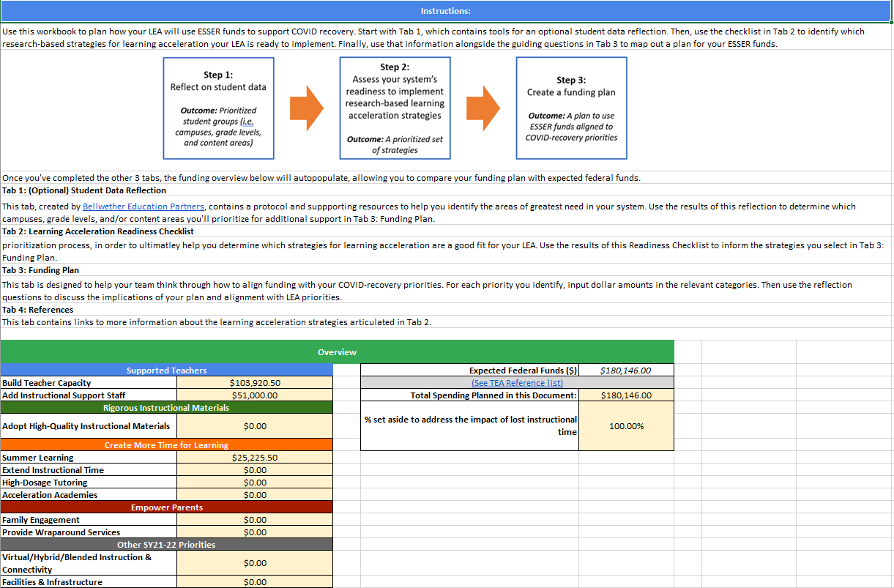The height and width of the screenshot is (588, 894).
Task: Click the red Empower Parents section header
Action: coord(166,507)
